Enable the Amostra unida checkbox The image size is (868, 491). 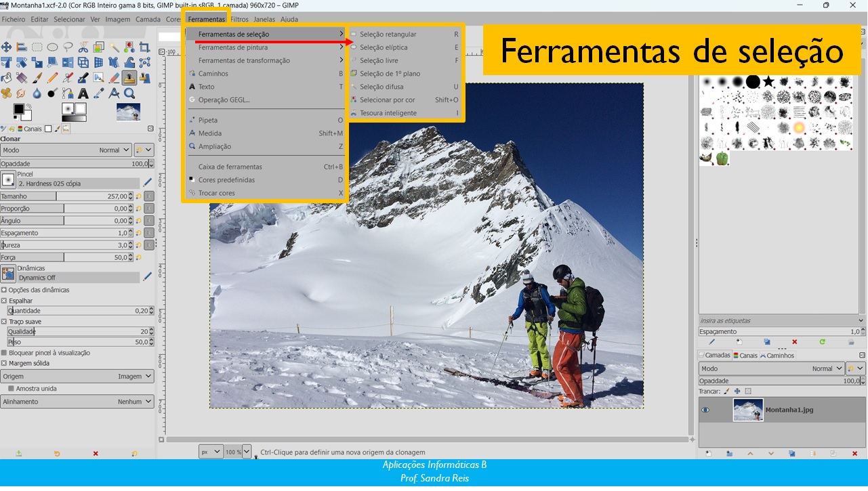(x=11, y=389)
